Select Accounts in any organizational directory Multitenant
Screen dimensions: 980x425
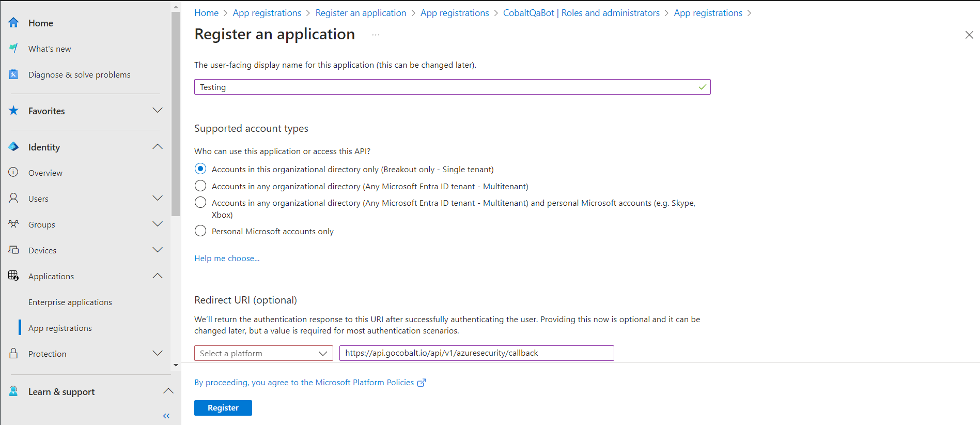point(200,186)
